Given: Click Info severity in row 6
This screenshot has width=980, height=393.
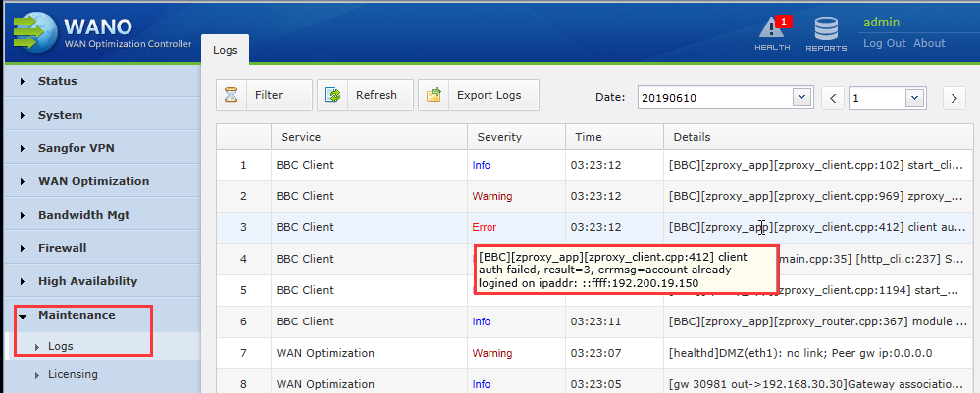Looking at the screenshot, I should 482,321.
